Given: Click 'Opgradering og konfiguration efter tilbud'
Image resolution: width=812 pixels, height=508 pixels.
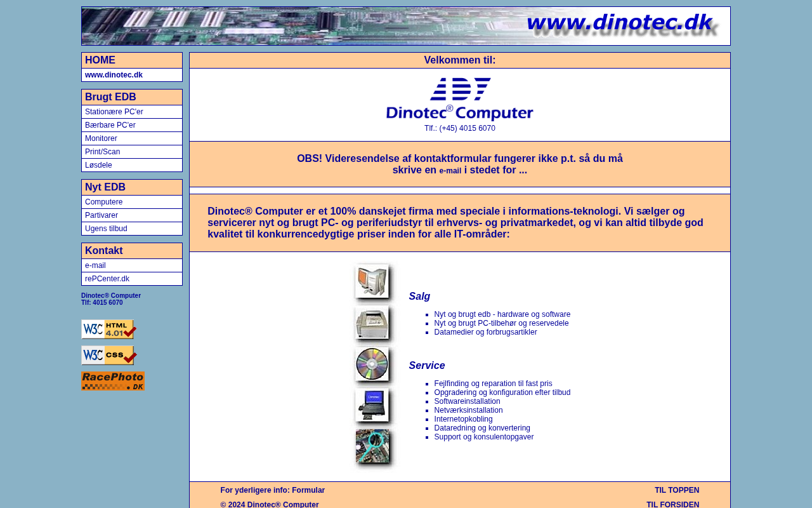Looking at the screenshot, I should (502, 392).
